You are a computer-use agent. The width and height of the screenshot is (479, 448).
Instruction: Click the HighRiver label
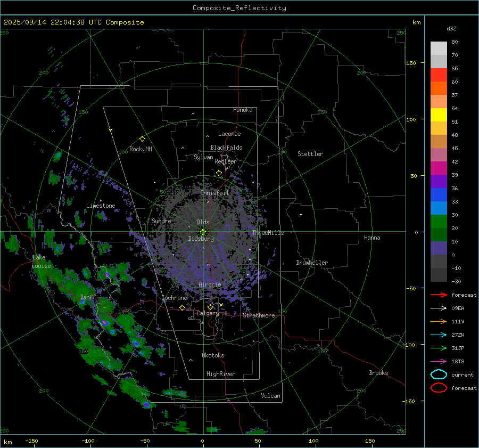pos(221,374)
